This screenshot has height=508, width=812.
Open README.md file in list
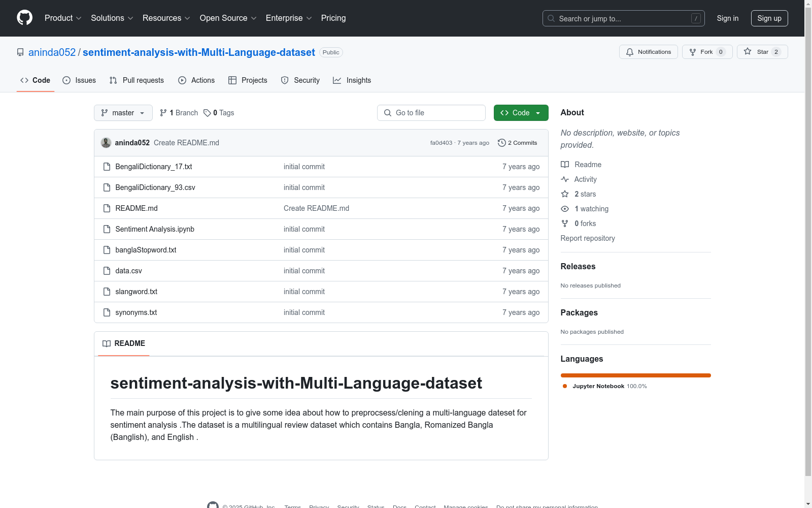(x=137, y=208)
